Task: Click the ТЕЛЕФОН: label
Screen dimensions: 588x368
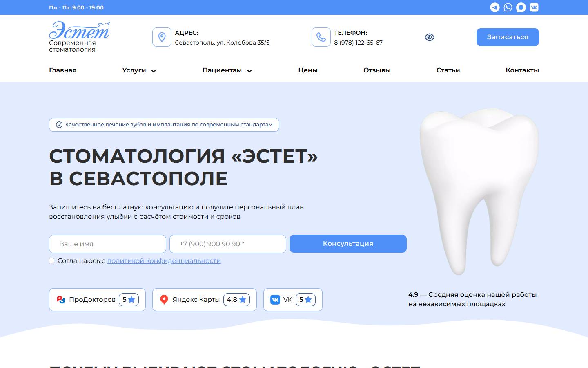Action: (350, 33)
